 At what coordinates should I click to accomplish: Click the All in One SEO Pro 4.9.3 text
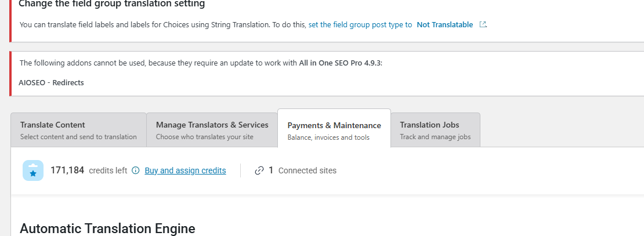click(x=341, y=63)
